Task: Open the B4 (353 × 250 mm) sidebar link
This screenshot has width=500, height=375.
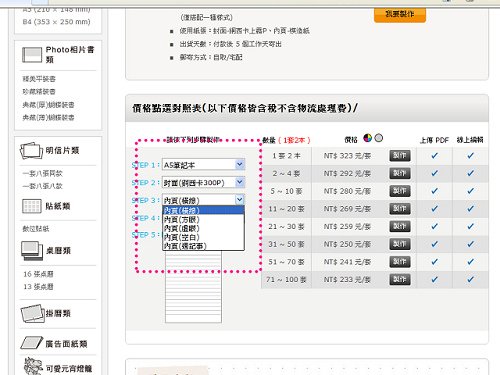Action: pos(56,22)
